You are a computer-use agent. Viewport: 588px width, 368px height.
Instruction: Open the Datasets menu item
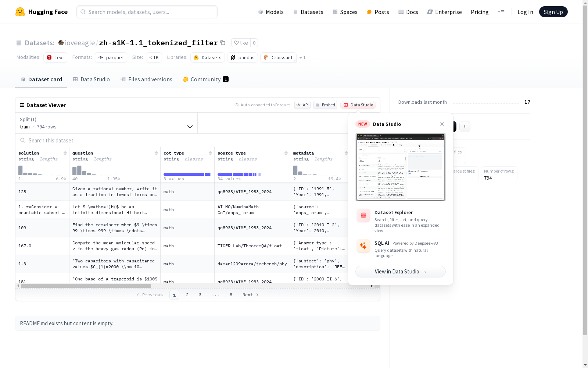308,12
